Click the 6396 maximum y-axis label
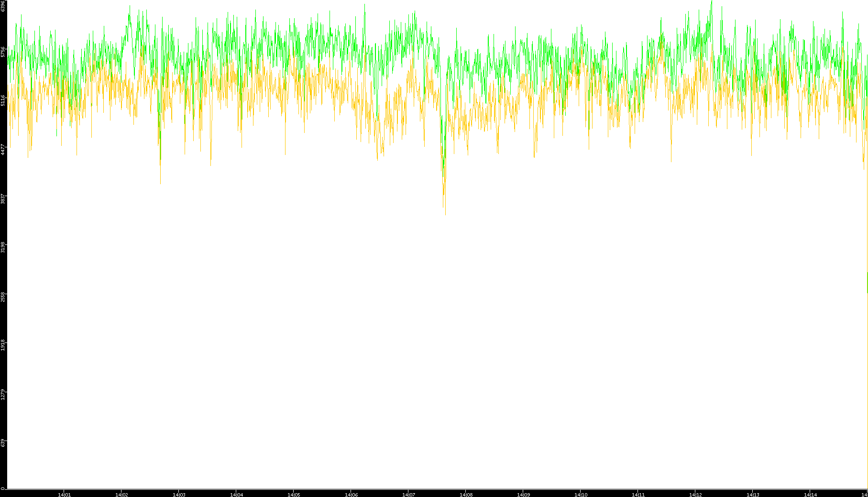 coord(3,6)
